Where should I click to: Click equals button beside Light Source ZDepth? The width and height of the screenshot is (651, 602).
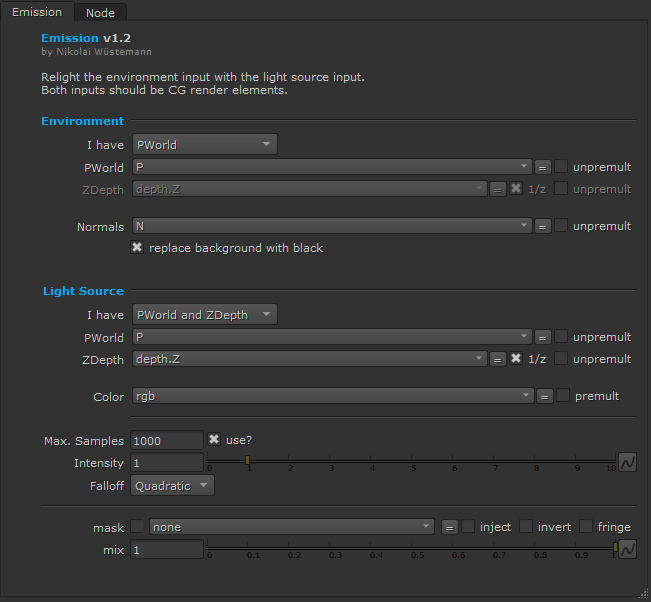[497, 359]
